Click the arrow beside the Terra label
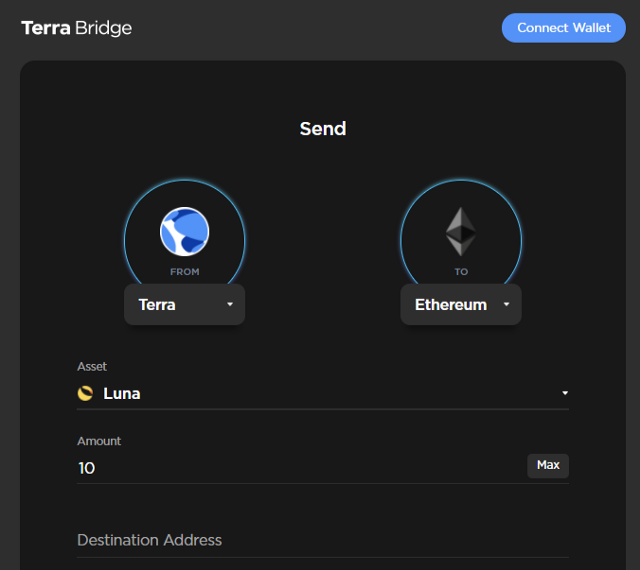The height and width of the screenshot is (570, 640). coord(230,304)
